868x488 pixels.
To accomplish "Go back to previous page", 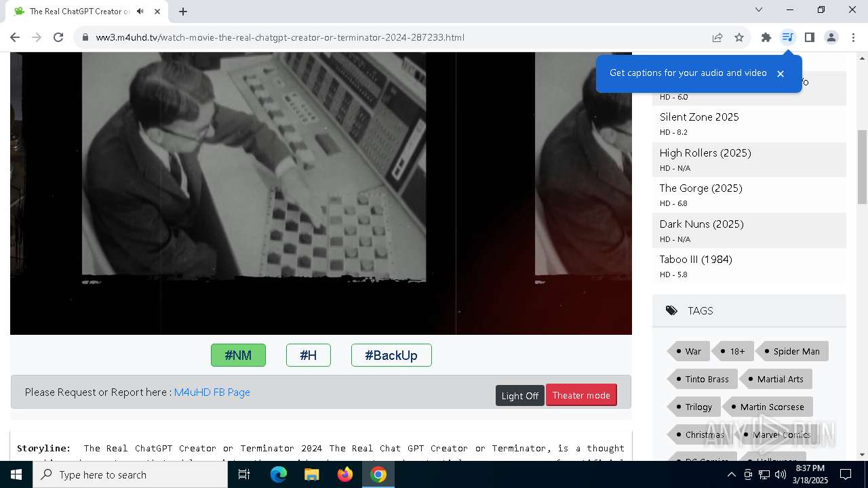I will point(15,37).
